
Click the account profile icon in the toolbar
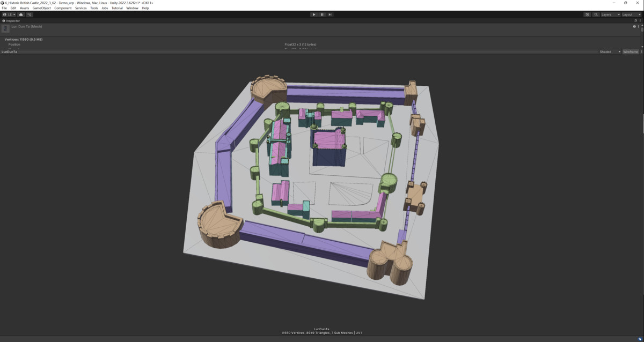coord(5,14)
